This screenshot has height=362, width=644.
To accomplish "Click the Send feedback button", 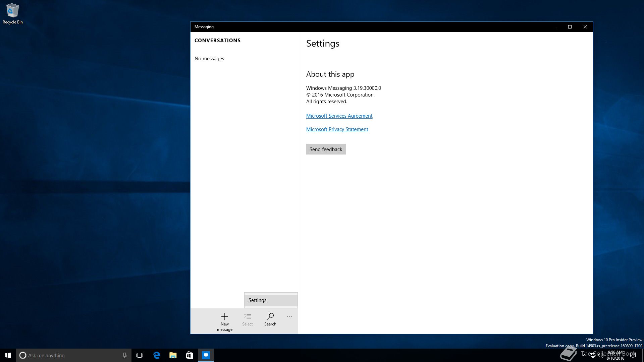I will (x=326, y=149).
